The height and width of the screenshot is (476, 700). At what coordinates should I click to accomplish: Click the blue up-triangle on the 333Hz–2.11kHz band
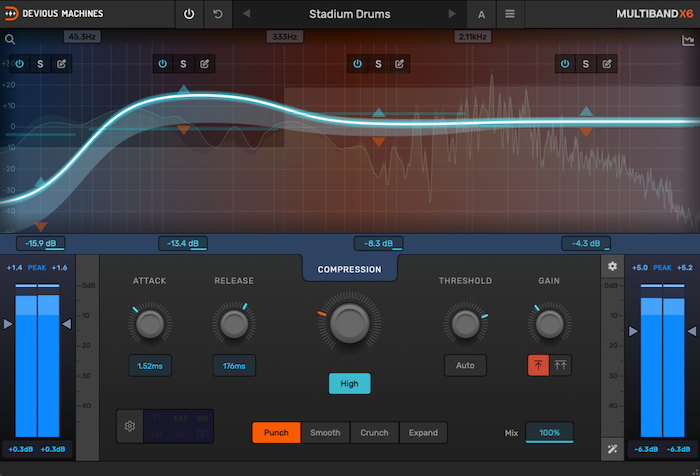point(379,112)
